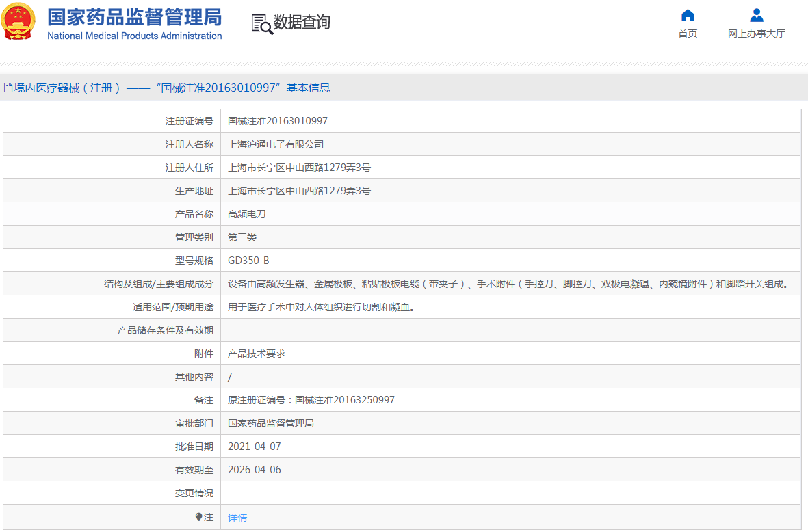Click the data query magnifier icon
This screenshot has height=532, width=808.
pos(262,24)
